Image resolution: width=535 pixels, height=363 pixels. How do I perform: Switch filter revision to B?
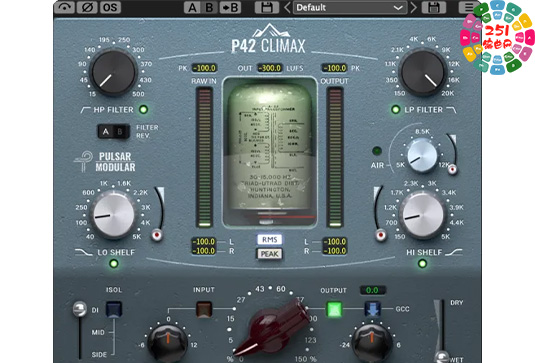pyautogui.click(x=120, y=131)
